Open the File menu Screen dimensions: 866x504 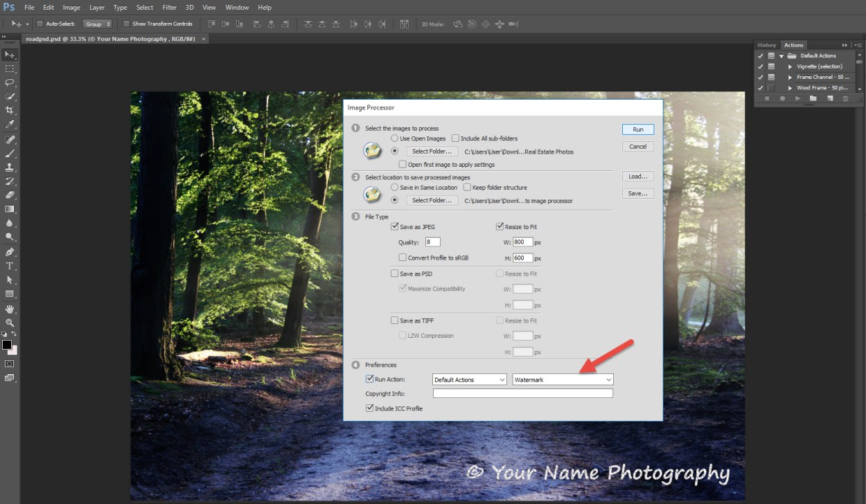(29, 8)
